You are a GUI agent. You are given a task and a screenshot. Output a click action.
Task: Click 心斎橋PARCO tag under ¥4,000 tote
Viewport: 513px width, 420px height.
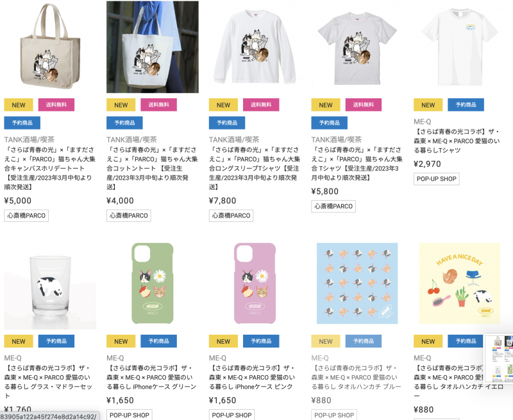129,215
